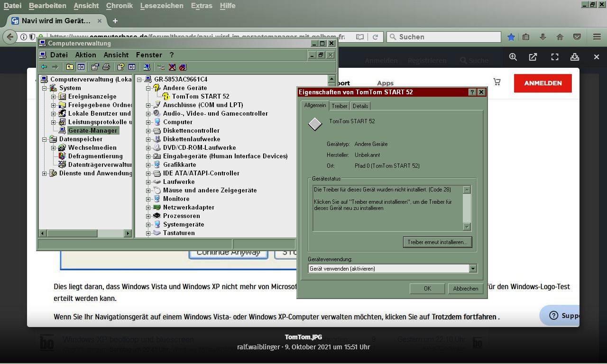Open the Firefox Extras menu
Viewport: 607px width, 364px height.
202,6
